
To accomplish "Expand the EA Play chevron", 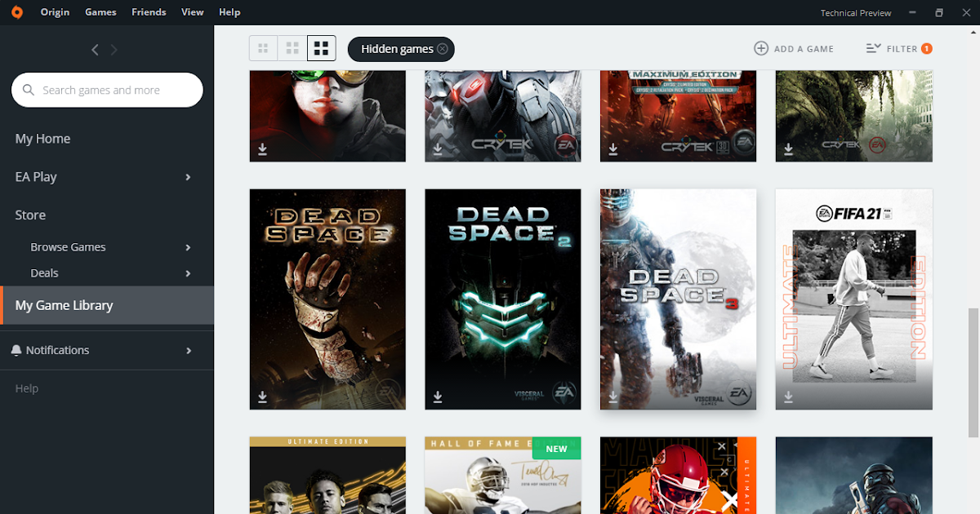I will [189, 177].
